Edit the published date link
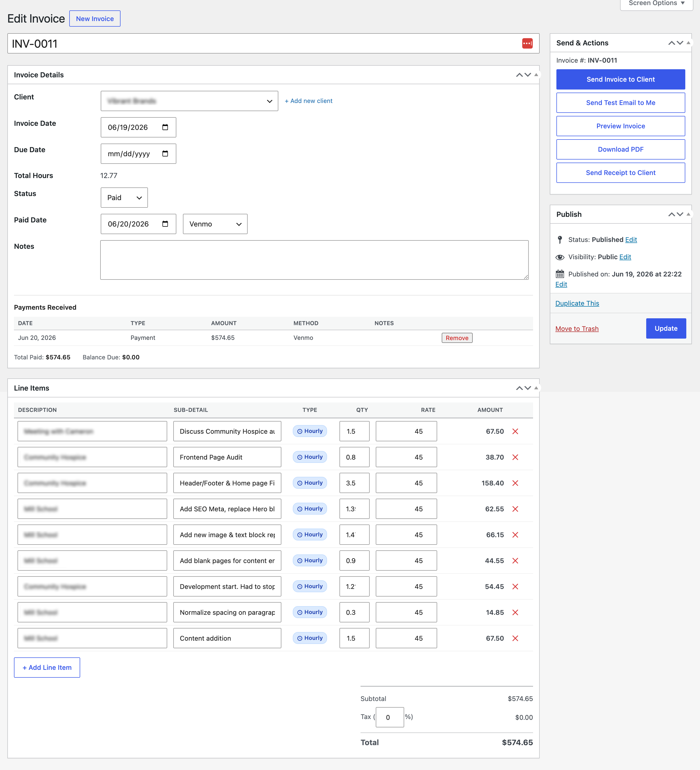This screenshot has width=700, height=770. pos(561,284)
